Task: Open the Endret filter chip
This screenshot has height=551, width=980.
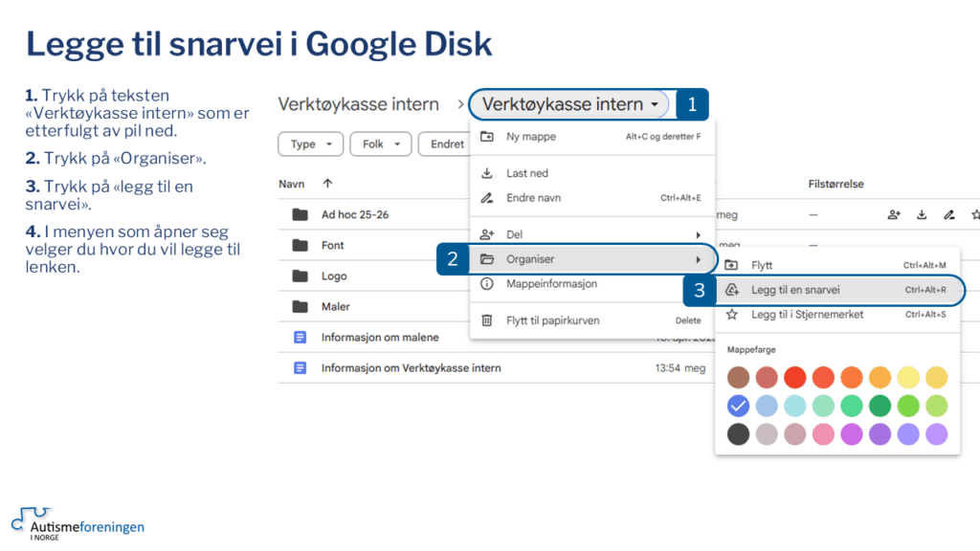Action: [445, 144]
